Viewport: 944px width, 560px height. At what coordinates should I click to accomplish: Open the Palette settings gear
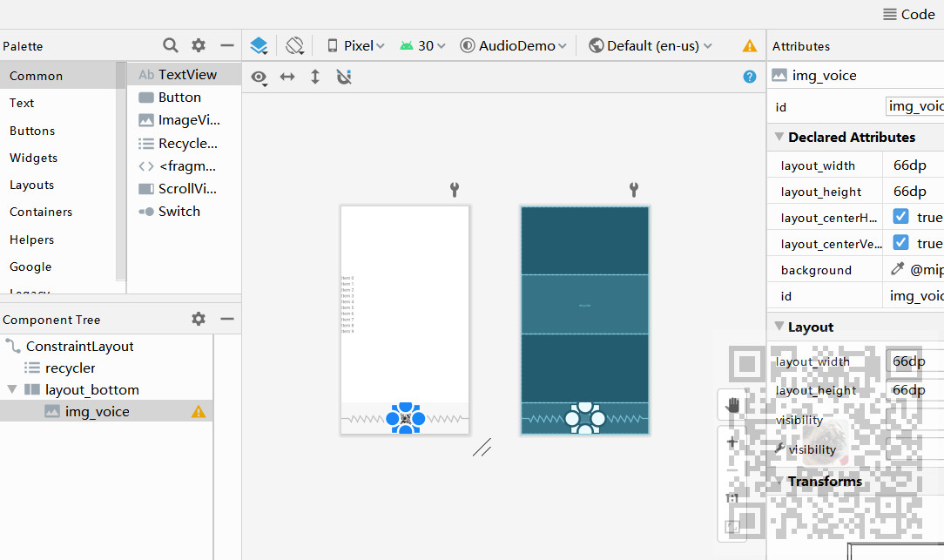coord(198,45)
